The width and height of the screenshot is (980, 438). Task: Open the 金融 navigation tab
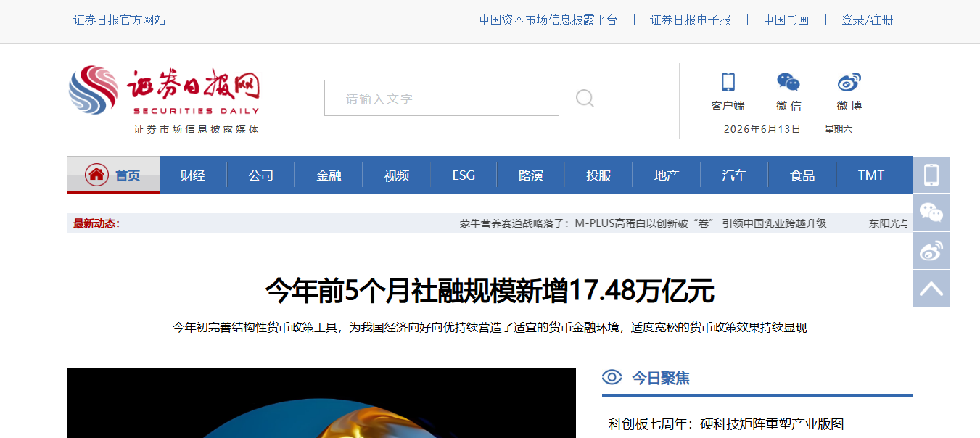[x=329, y=175]
